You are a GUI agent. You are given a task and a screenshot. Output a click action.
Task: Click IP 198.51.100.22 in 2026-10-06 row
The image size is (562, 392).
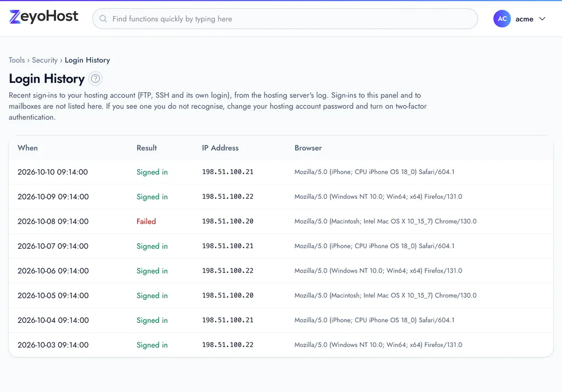coord(228,271)
